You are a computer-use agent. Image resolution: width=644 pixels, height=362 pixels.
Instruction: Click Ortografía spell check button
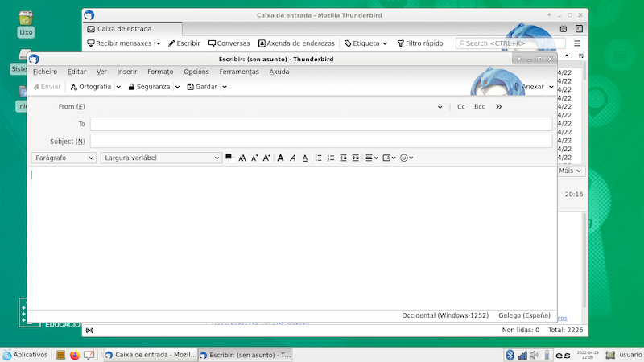(x=91, y=87)
